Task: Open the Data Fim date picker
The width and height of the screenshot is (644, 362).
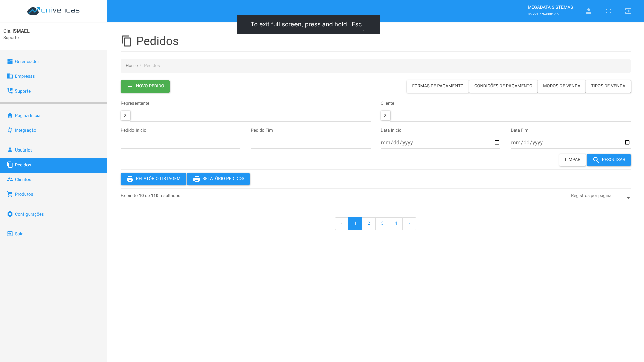Action: pyautogui.click(x=627, y=142)
